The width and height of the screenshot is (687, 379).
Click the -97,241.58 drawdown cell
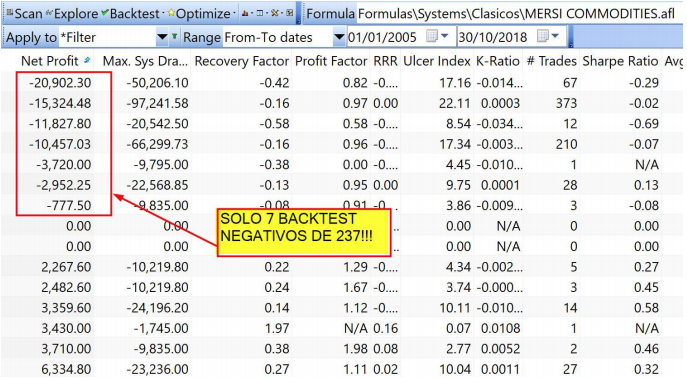tap(157, 103)
